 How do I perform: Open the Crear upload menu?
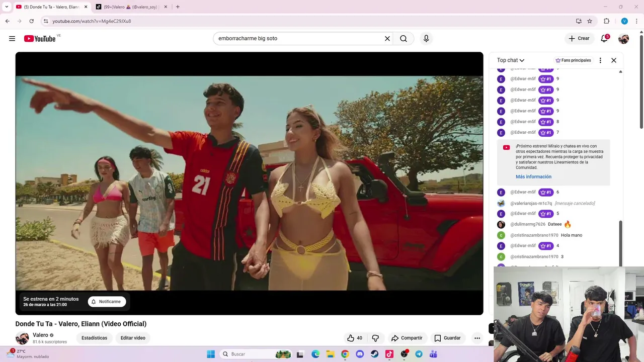click(x=579, y=39)
